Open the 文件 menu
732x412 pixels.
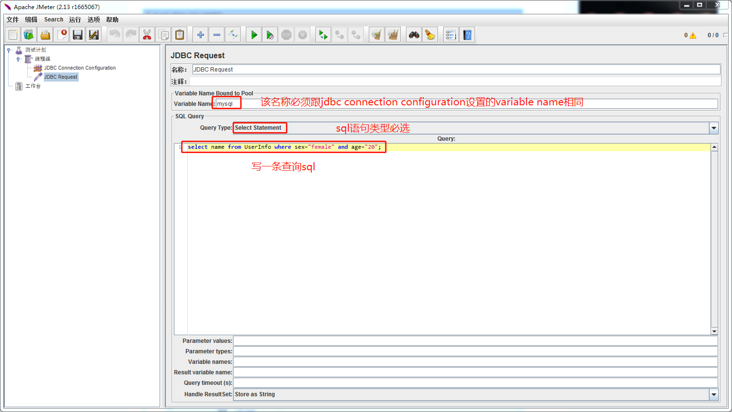[x=12, y=19]
